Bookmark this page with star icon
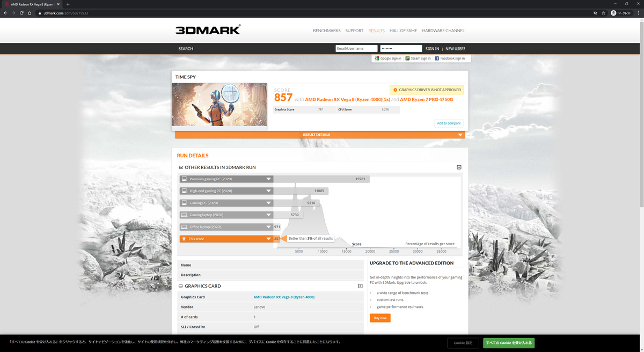The width and height of the screenshot is (644, 352). 604,13
